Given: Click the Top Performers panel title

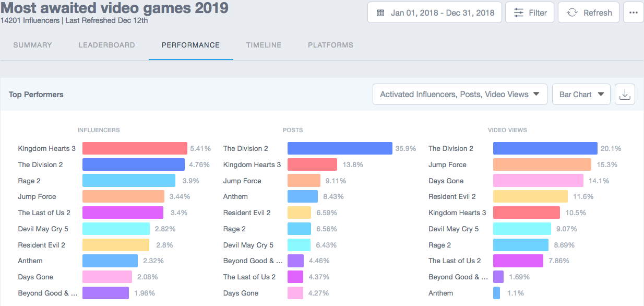Looking at the screenshot, I should coord(36,95).
